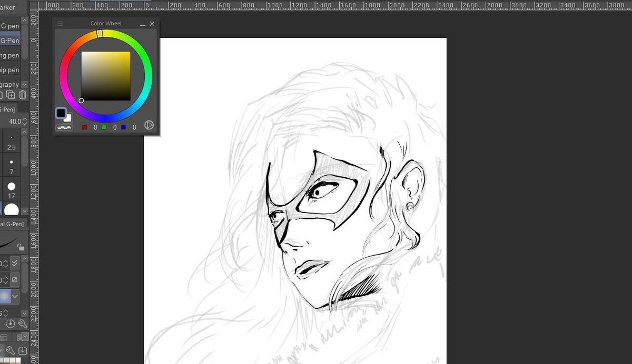Image resolution: width=632 pixels, height=364 pixels.
Task: Click the Color Wheel panel title
Action: pyautogui.click(x=106, y=24)
